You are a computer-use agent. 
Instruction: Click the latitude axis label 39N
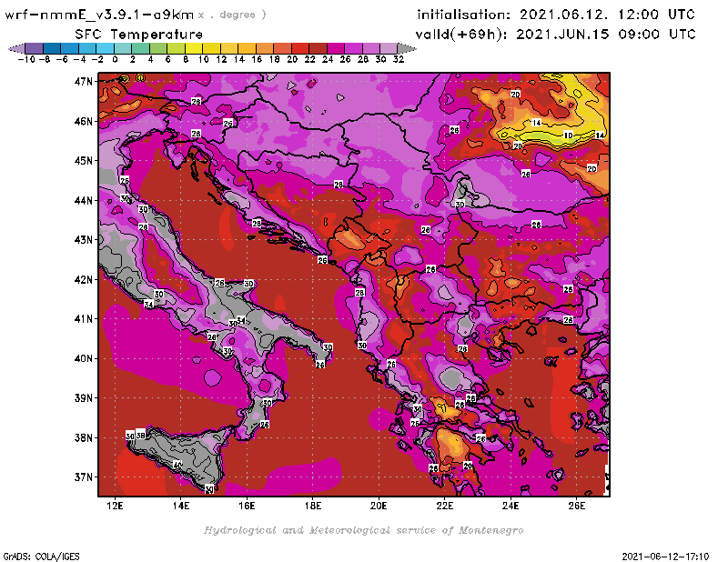(84, 397)
